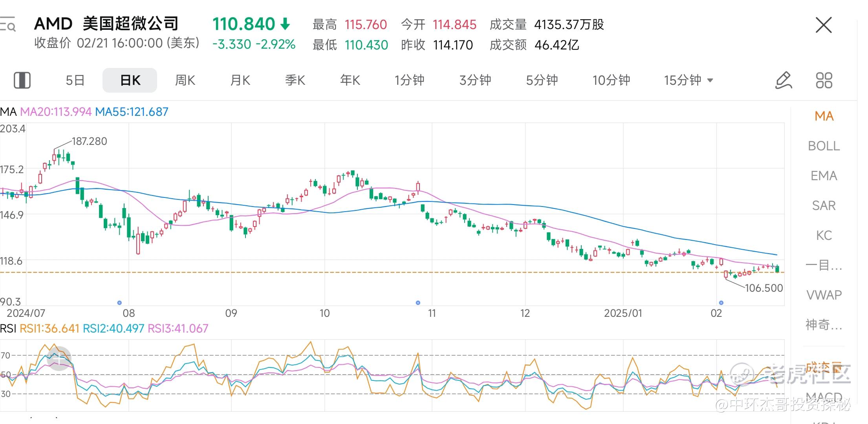Open the four-square grid settings icon
868x424 pixels.
pos(824,80)
